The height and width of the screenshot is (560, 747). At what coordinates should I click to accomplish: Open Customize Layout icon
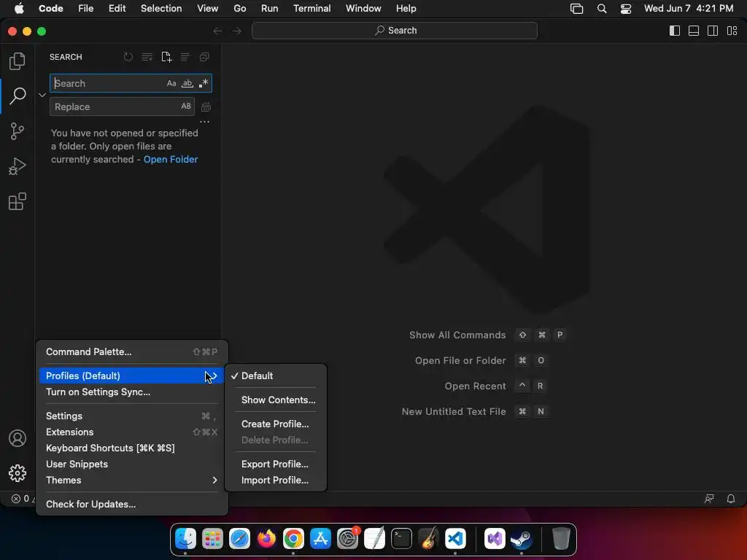tap(732, 31)
